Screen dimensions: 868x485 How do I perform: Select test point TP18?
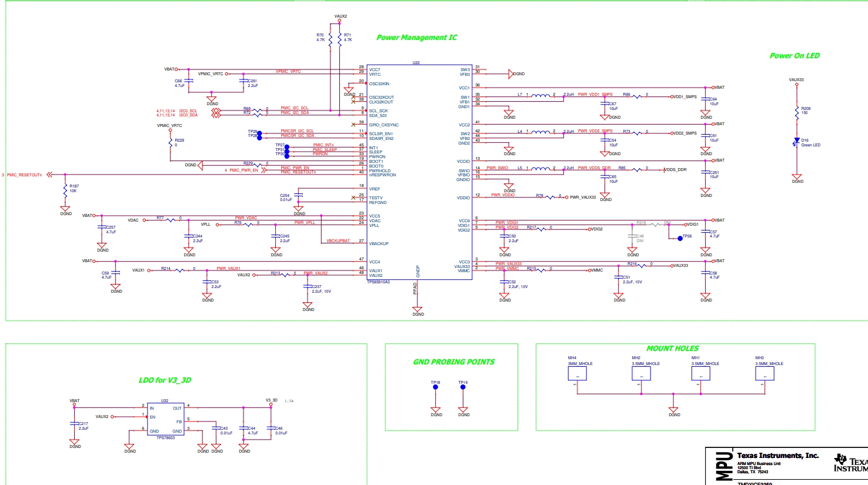click(x=435, y=388)
